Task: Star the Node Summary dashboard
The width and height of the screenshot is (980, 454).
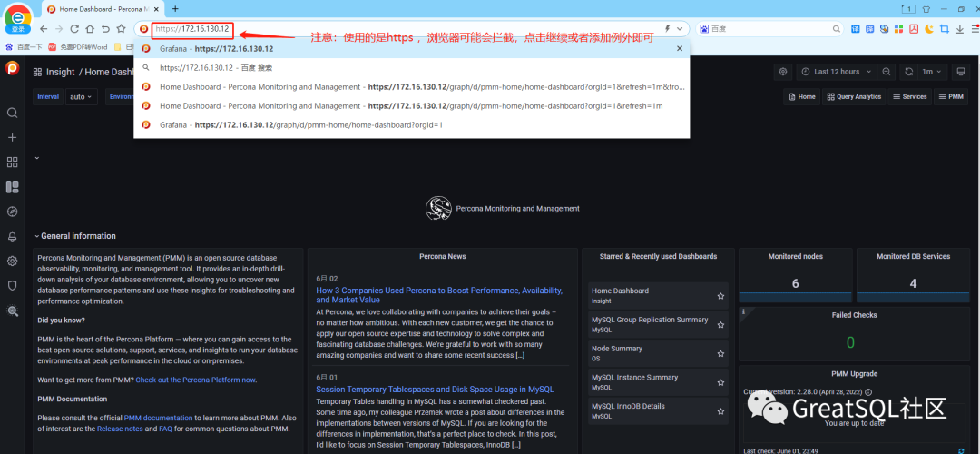Action: click(x=720, y=353)
